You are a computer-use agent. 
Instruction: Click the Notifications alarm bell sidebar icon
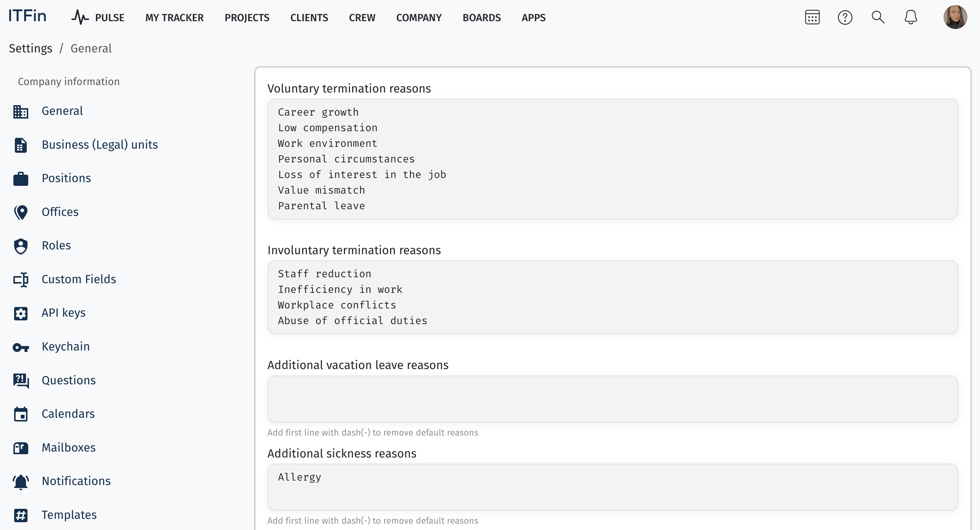(x=20, y=482)
